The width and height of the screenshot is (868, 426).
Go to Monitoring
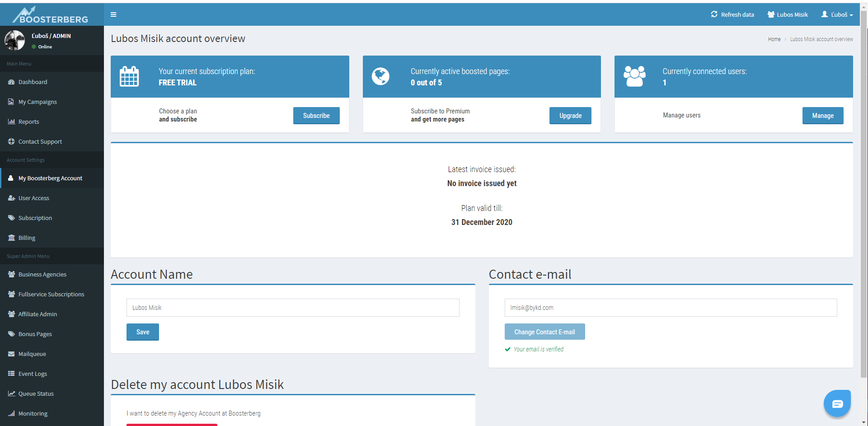tap(52, 413)
